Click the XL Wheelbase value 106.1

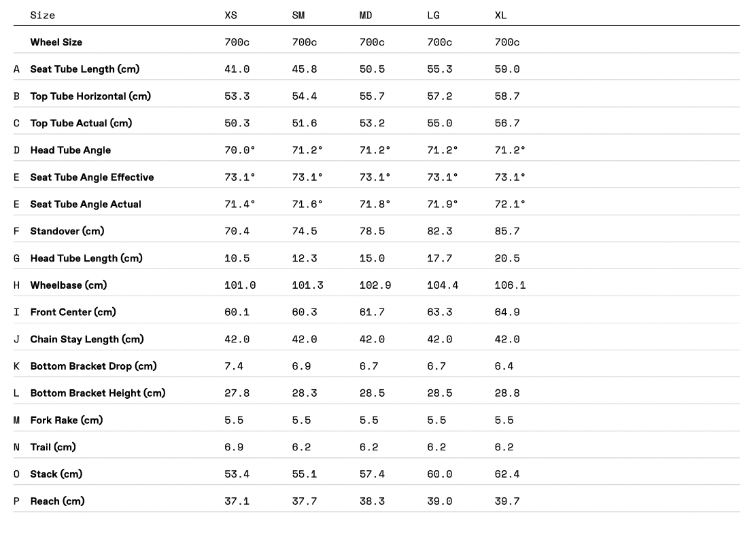(510, 285)
